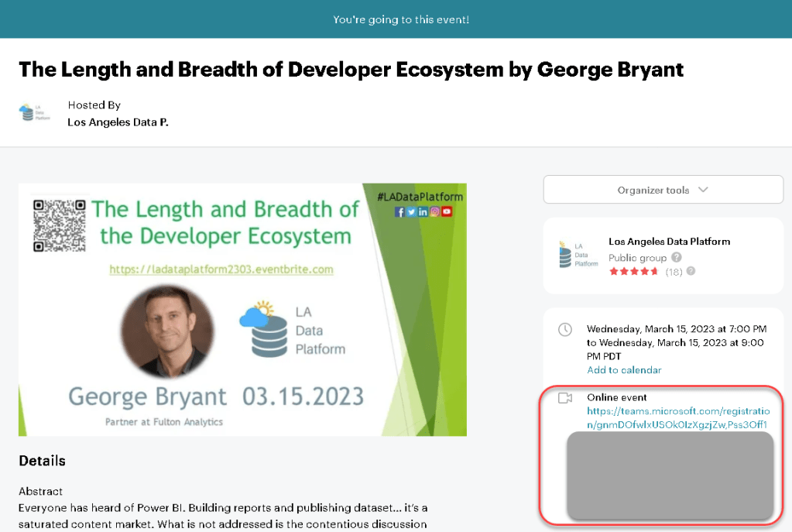This screenshot has height=532, width=792.
Task: Open the Los Angeles Data Platform group link
Action: (669, 242)
